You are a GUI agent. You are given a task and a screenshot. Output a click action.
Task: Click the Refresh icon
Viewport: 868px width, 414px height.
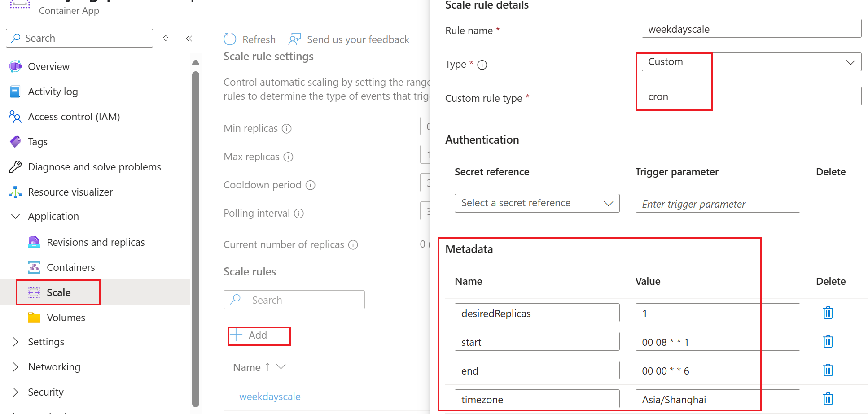pyautogui.click(x=230, y=39)
